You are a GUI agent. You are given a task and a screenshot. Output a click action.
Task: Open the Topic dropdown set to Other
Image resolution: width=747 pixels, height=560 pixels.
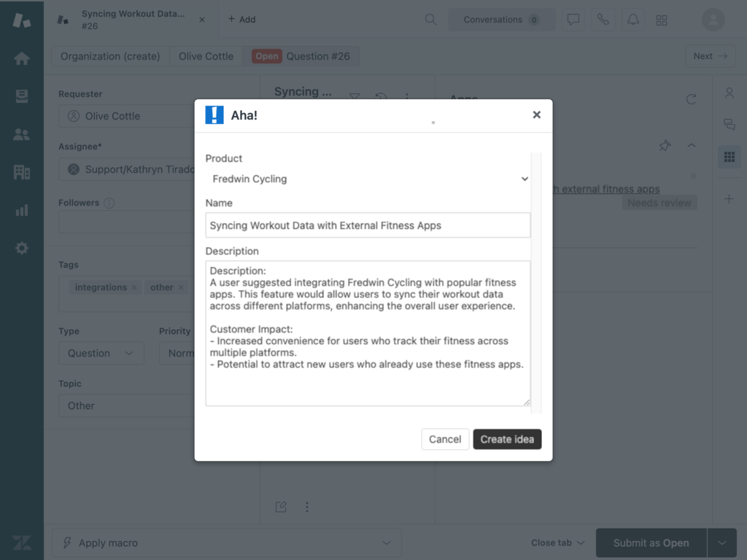(x=126, y=405)
